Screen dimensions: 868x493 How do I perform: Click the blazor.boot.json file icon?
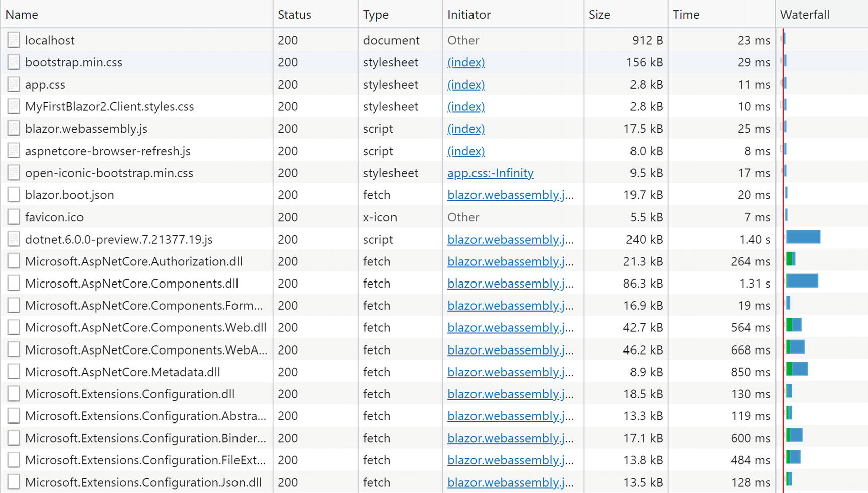pos(14,195)
